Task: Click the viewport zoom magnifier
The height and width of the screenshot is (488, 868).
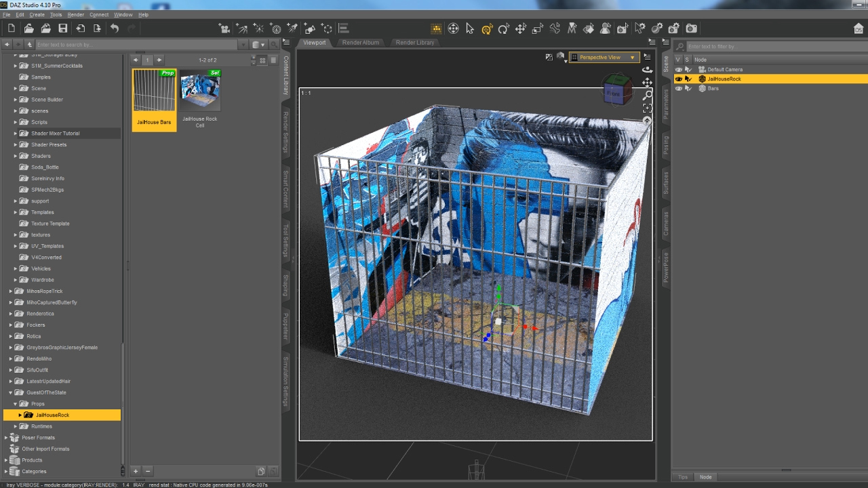Action: [x=647, y=96]
